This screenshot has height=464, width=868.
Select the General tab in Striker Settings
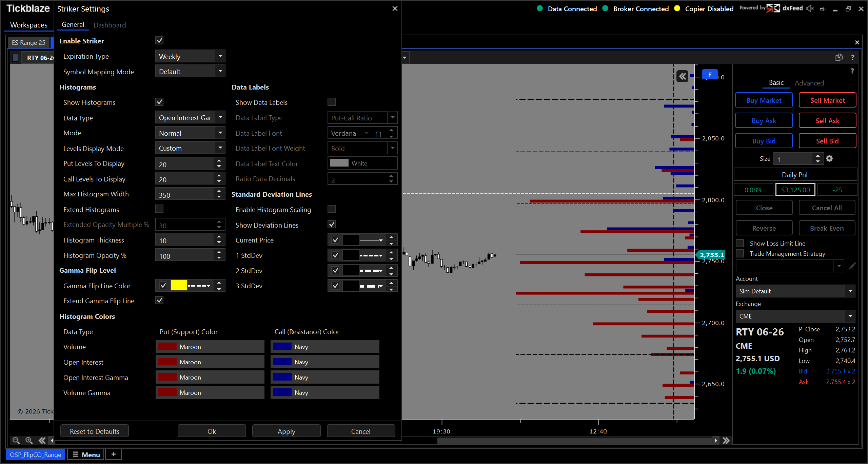point(73,24)
